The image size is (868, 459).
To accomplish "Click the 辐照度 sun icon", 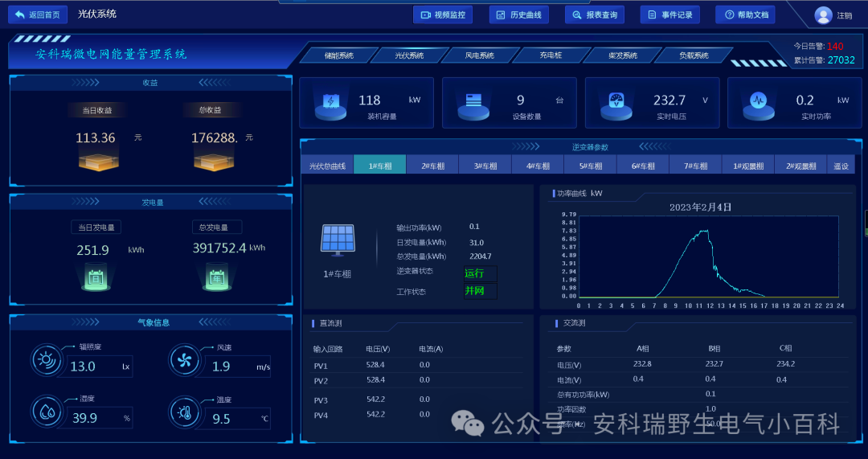I will click(x=46, y=360).
